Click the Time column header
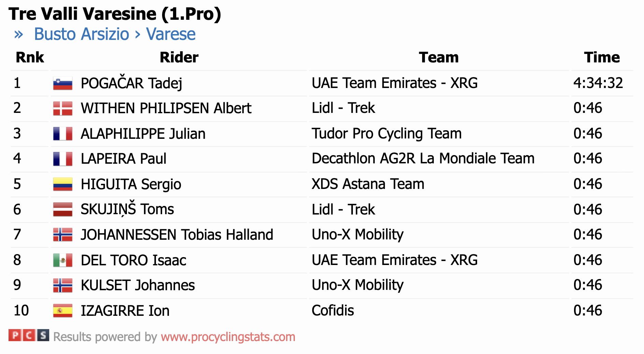Screen dimensions: 644x354 [x=602, y=57]
